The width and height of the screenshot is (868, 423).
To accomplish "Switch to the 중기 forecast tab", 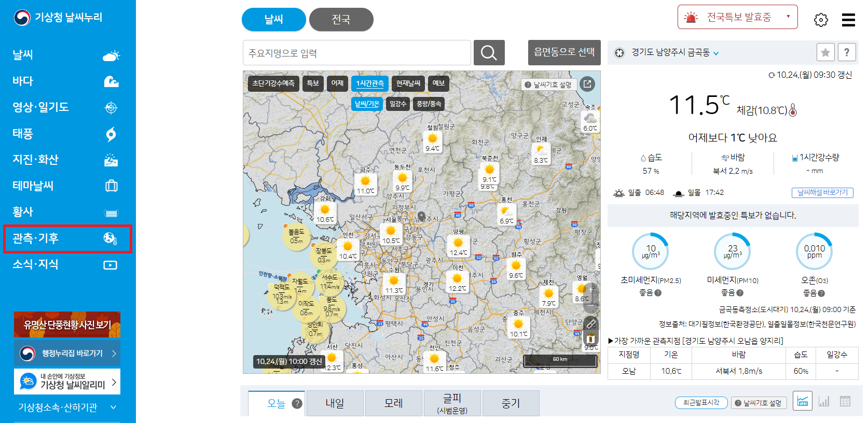I will pyautogui.click(x=511, y=403).
